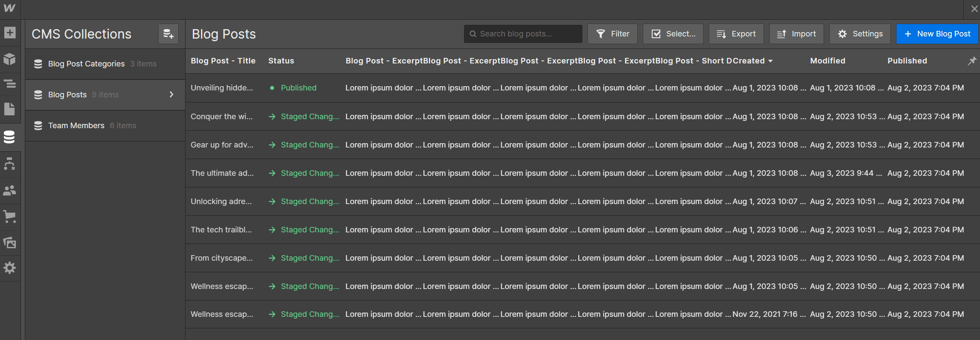Click the '3 items' count label
Image resolution: width=980 pixels, height=340 pixels.
pos(143,64)
